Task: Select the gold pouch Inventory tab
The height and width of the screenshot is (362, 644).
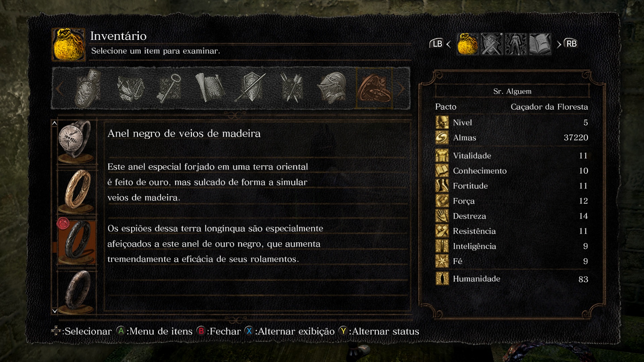Action: pyautogui.click(x=468, y=44)
